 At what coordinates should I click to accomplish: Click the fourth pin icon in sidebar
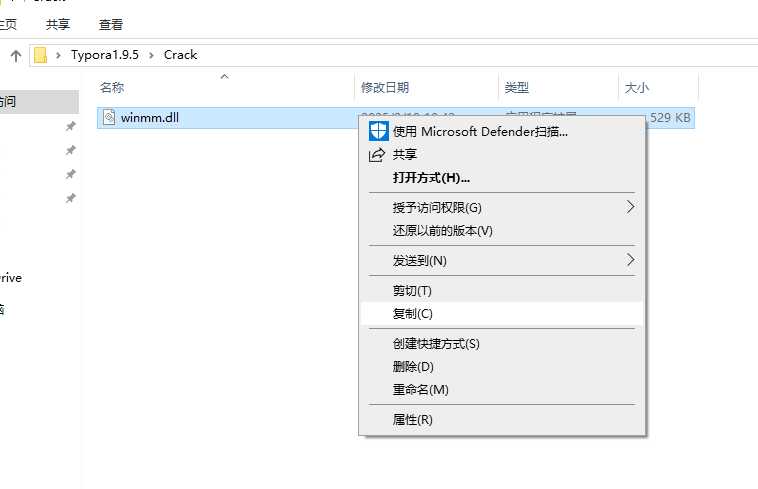(71, 198)
